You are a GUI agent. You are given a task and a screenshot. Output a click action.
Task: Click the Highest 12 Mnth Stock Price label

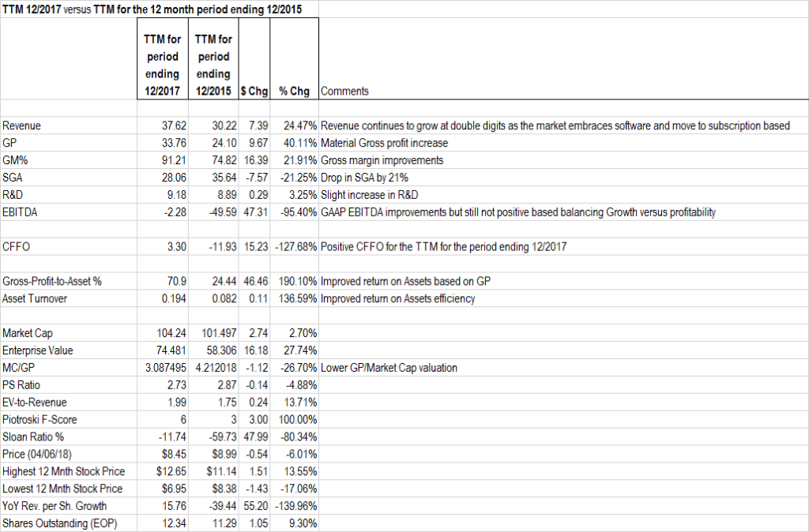click(64, 472)
